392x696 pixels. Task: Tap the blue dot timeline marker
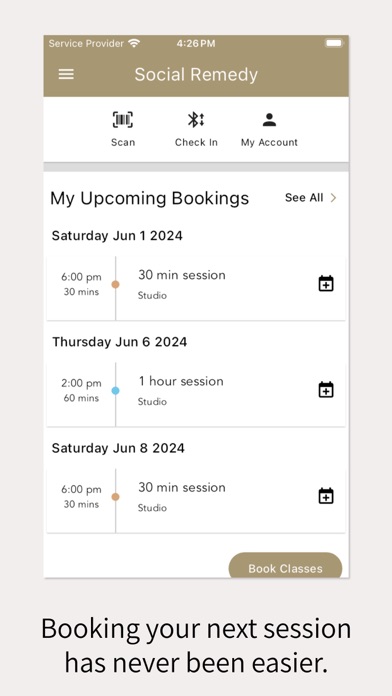click(x=115, y=391)
